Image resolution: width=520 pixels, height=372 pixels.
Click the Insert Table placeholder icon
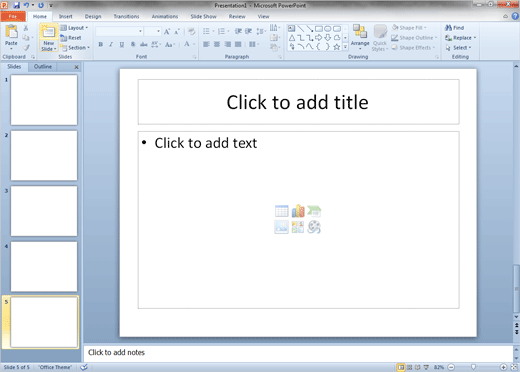coord(282,211)
